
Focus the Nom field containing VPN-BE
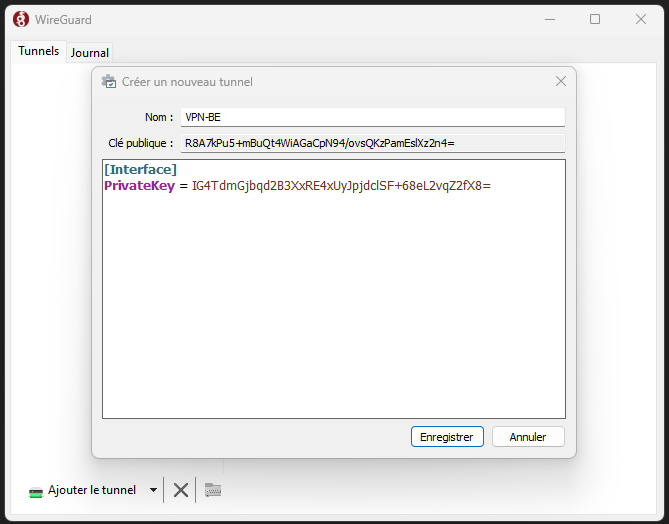[x=372, y=117]
